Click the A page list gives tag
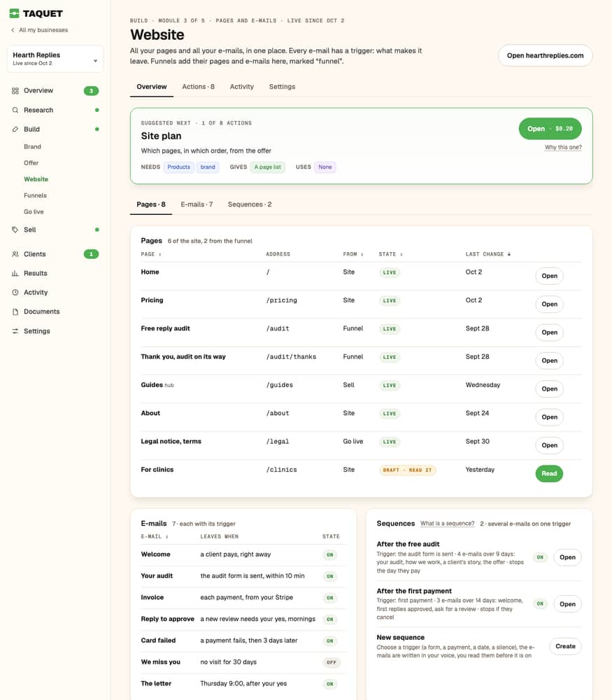This screenshot has height=700, width=612. [x=268, y=167]
